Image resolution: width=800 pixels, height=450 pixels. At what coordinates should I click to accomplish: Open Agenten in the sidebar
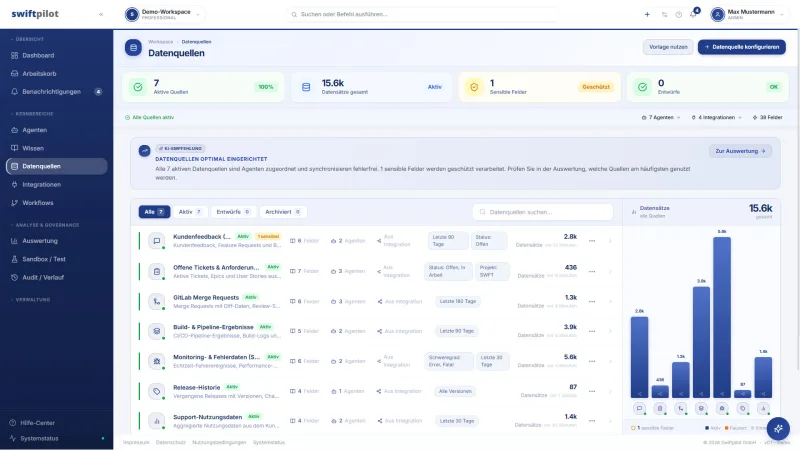56,130
